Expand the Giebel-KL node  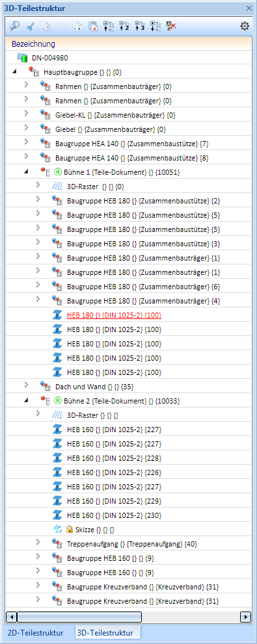click(x=26, y=113)
